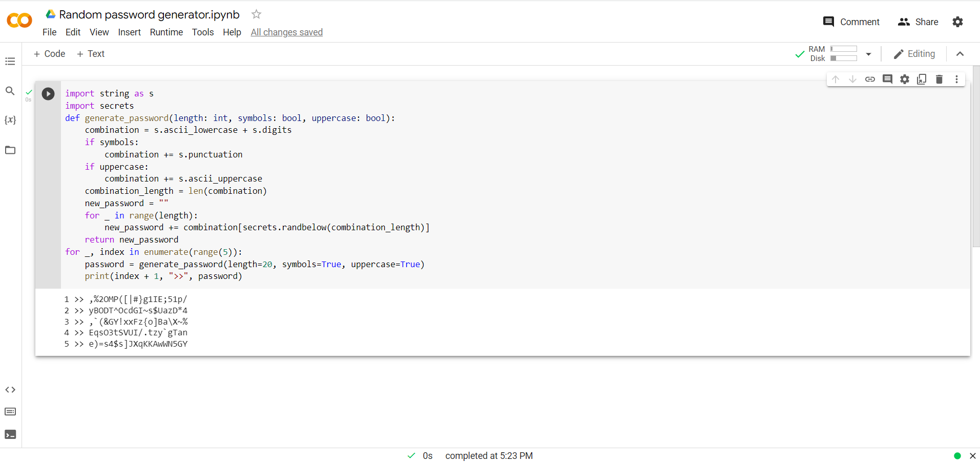The height and width of the screenshot is (462, 980).
Task: Open the terminal panel
Action: (x=10, y=434)
